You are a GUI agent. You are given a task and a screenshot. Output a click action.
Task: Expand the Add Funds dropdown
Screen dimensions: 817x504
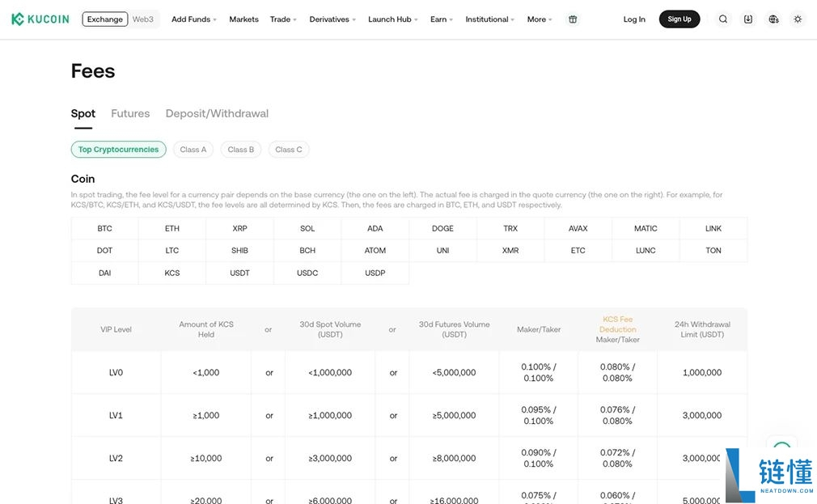pyautogui.click(x=193, y=19)
